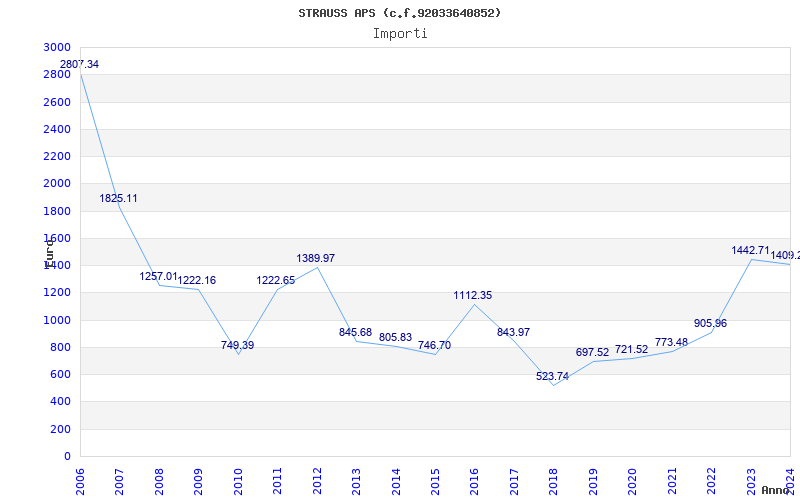The image size is (800, 500).
Task: Click the data label 1825.11
Action: click(x=118, y=198)
